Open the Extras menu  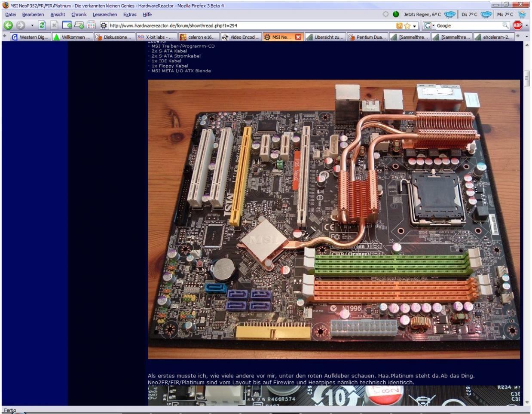(x=130, y=15)
